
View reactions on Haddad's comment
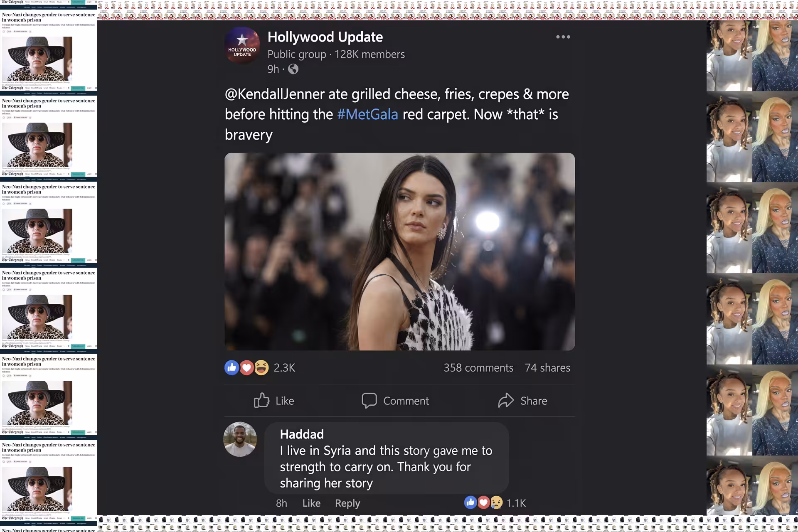click(x=495, y=503)
